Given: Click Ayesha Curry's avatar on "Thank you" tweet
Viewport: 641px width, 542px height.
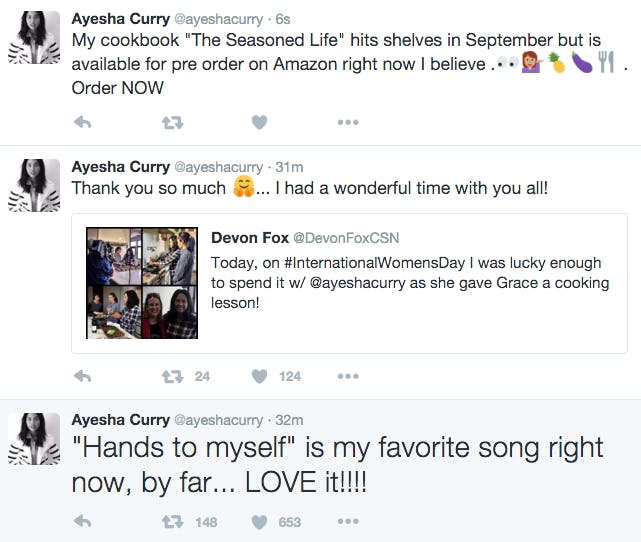Looking at the screenshot, I should pyautogui.click(x=35, y=186).
